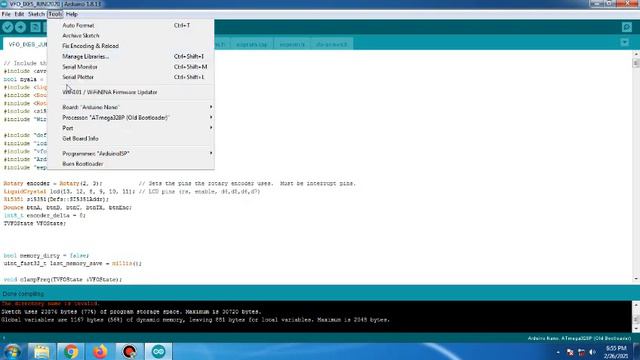Screen dimensions: 640x360
Task: Click the 'bool memory_dirty = false' line
Action: tap(46, 256)
